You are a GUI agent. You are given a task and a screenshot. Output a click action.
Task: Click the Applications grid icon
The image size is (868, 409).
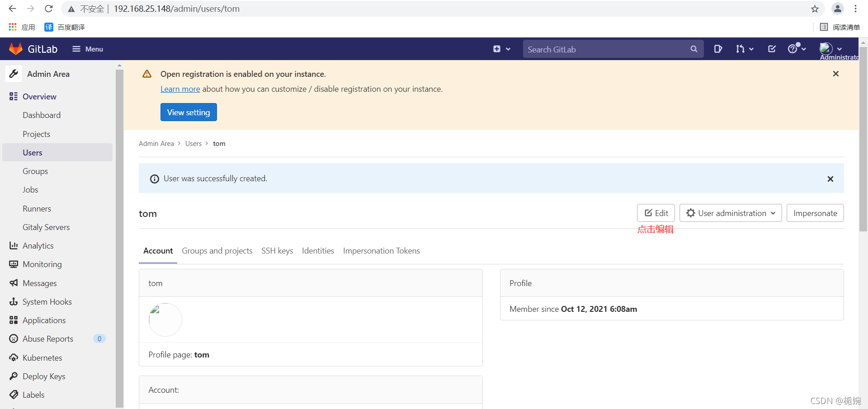[x=14, y=320]
